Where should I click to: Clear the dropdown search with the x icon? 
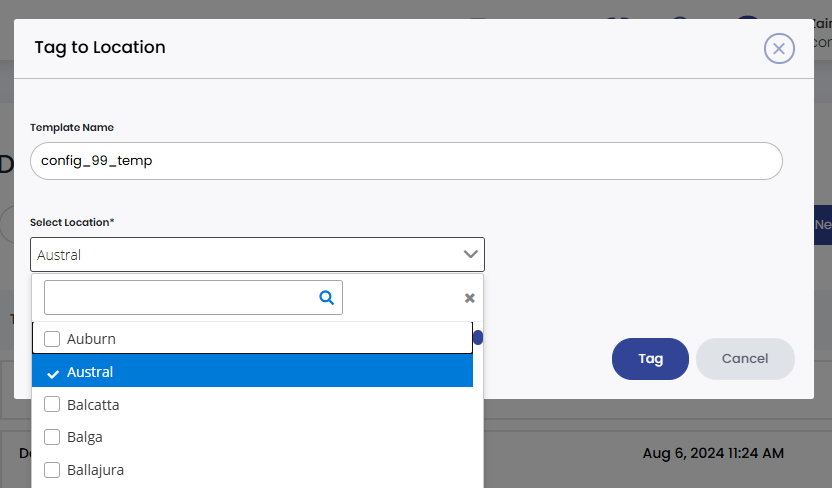[470, 298]
